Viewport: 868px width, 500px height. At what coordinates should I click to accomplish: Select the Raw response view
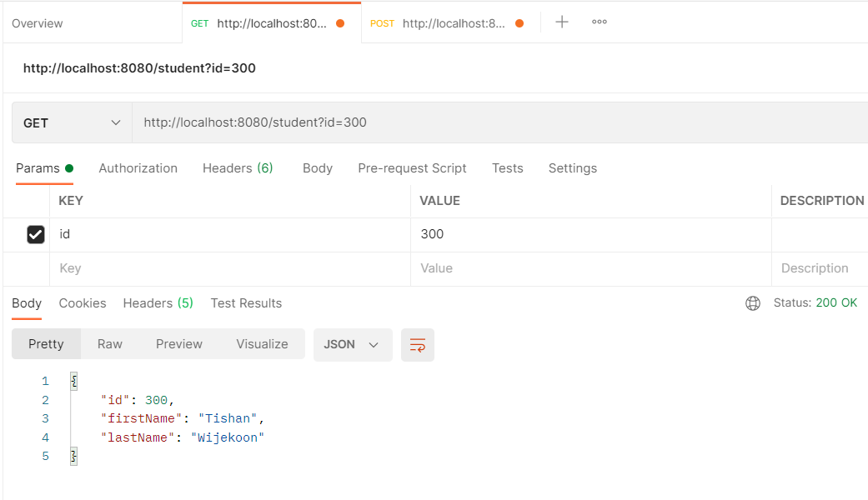[x=109, y=344]
